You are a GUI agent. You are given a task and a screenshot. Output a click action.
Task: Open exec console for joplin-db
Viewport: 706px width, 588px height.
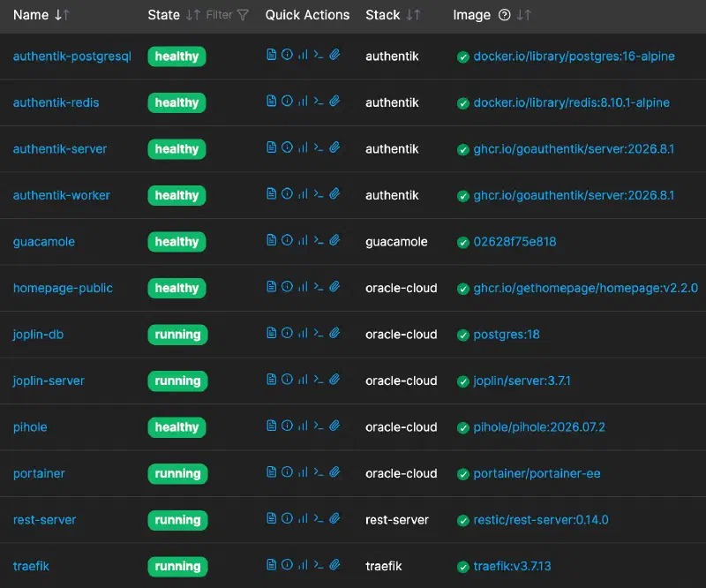[x=319, y=333]
